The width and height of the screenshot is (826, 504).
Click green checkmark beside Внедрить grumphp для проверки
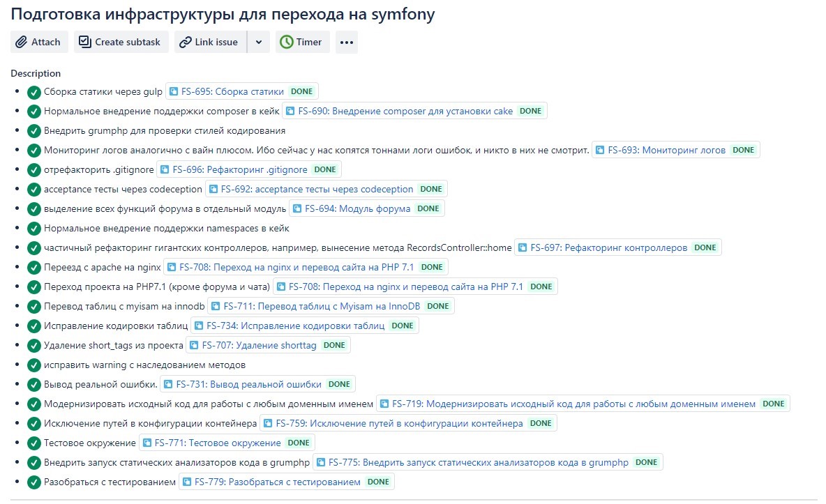pos(34,131)
